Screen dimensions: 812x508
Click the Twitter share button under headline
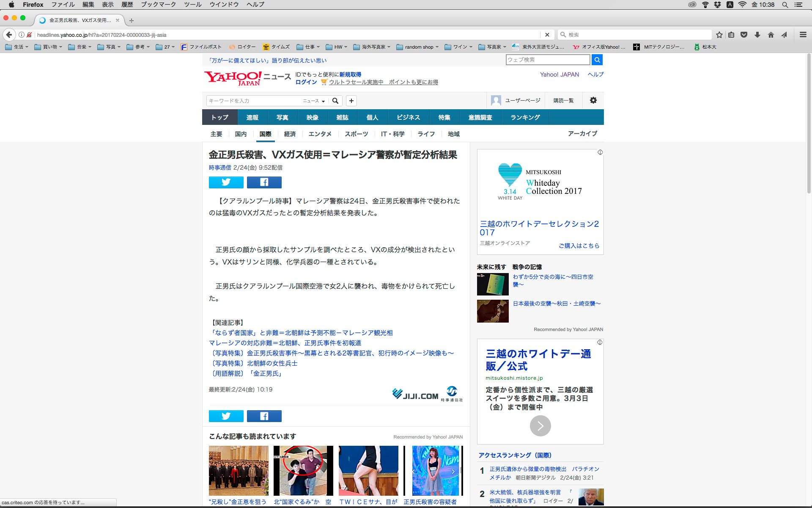226,182
